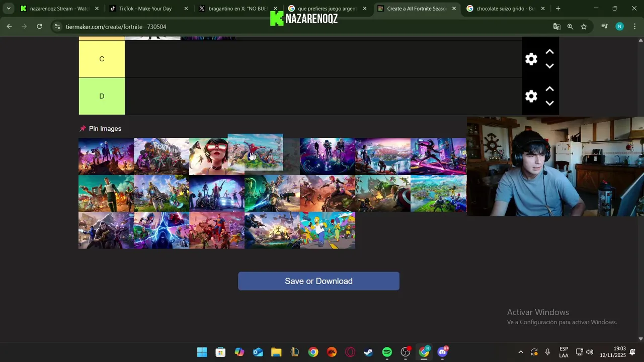This screenshot has width=644, height=362.
Task: Select the Fortnite logo group thumbnail
Action: tap(162, 156)
